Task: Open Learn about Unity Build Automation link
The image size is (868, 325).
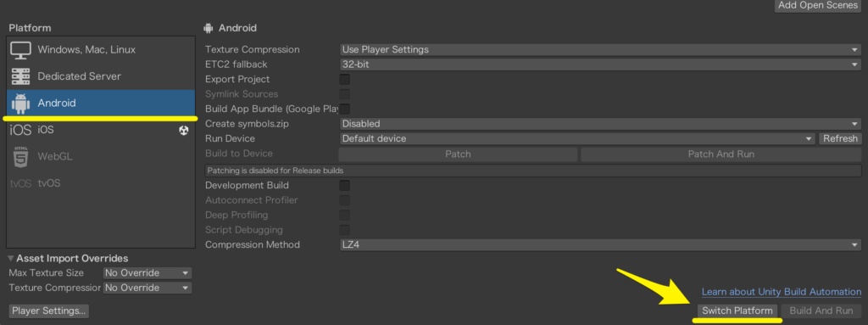Action: click(781, 292)
